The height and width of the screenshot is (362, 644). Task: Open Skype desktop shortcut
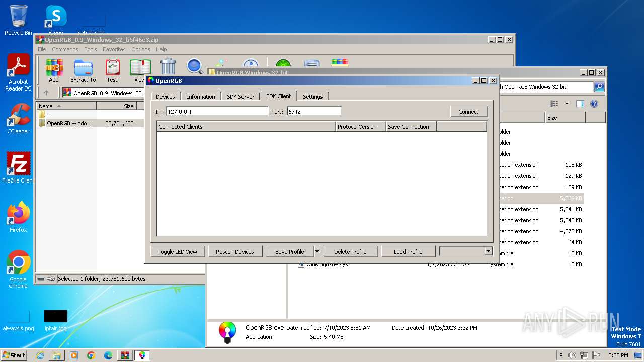pos(55,20)
